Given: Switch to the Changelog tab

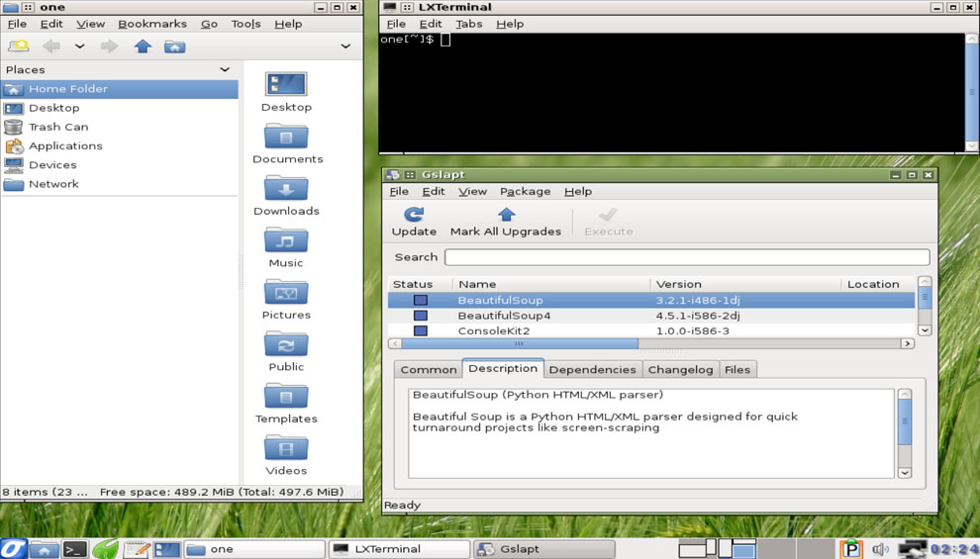Looking at the screenshot, I should pos(681,370).
